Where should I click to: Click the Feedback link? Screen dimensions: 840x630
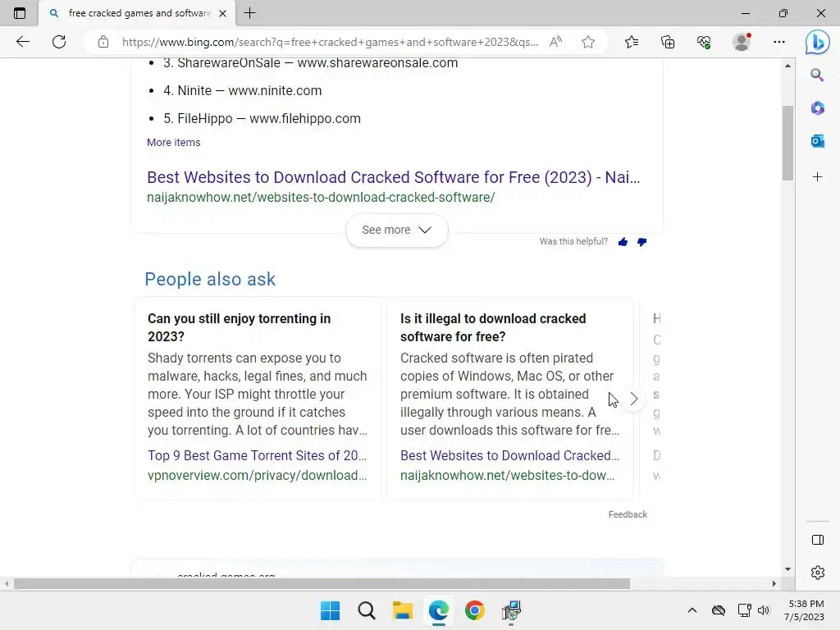coord(628,514)
